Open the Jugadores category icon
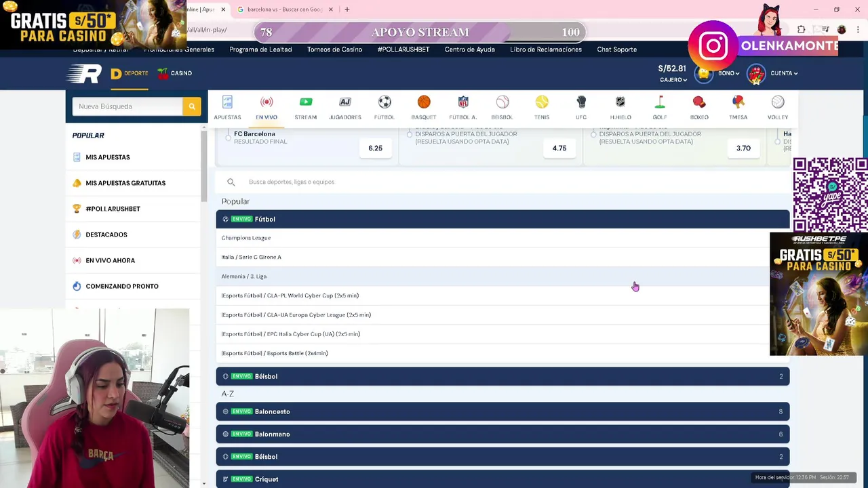 point(345,102)
